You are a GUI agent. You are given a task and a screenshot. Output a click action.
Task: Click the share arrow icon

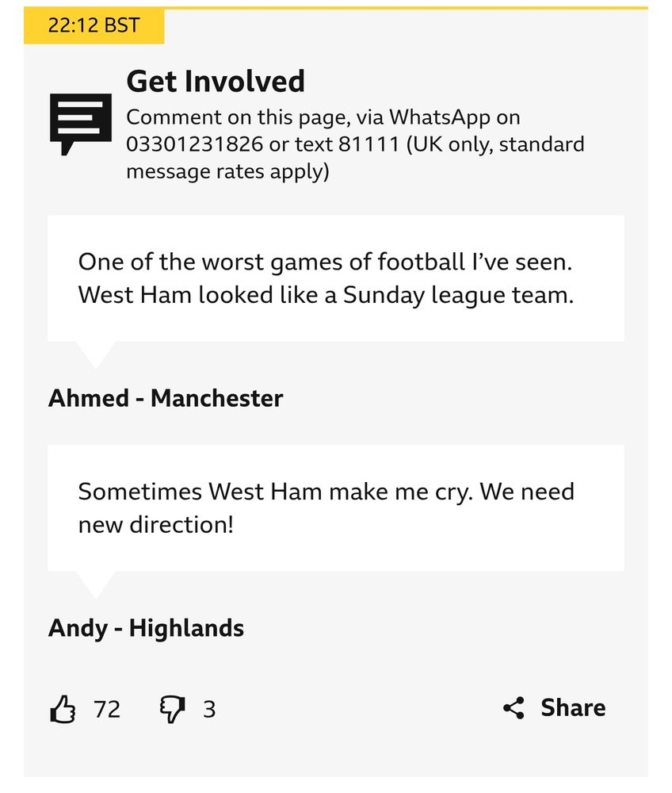[514, 707]
